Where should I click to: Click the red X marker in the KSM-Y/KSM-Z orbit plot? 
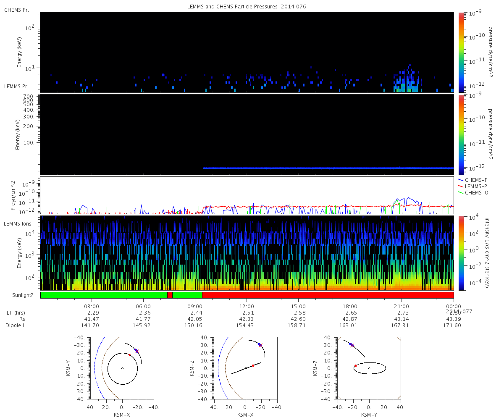point(352,345)
